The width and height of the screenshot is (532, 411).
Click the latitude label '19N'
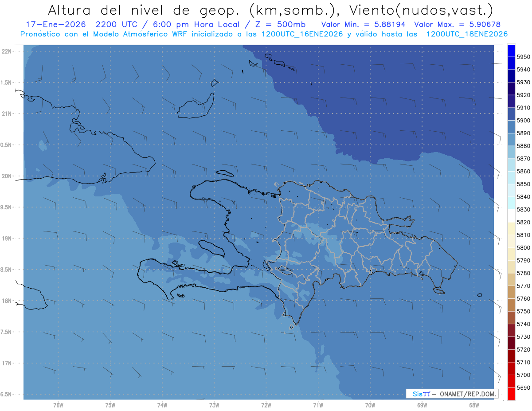[8, 239]
